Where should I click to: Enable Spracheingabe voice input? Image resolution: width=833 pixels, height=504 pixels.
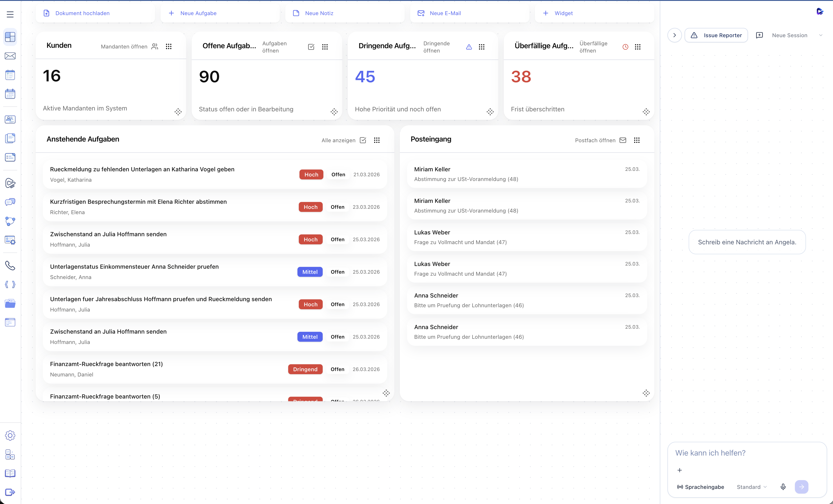[700, 487]
